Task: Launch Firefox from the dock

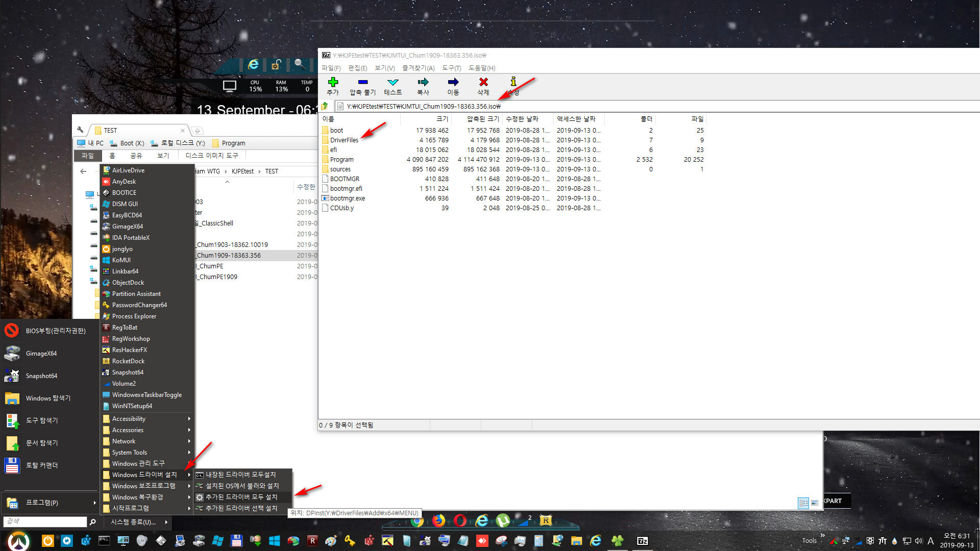Action: 438,520
